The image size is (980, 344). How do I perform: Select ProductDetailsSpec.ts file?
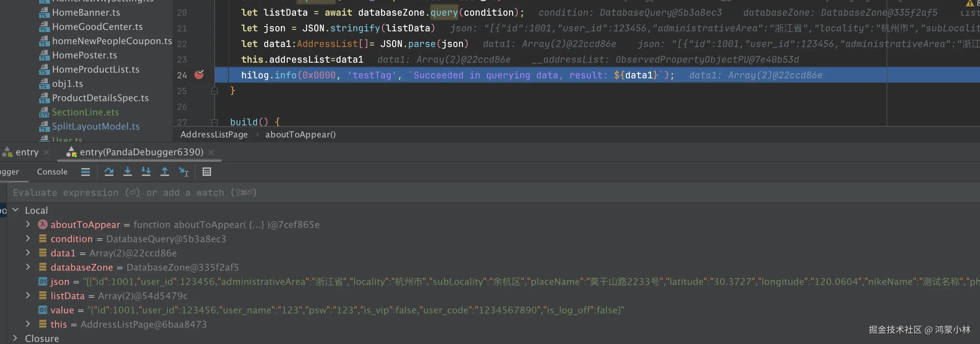100,98
